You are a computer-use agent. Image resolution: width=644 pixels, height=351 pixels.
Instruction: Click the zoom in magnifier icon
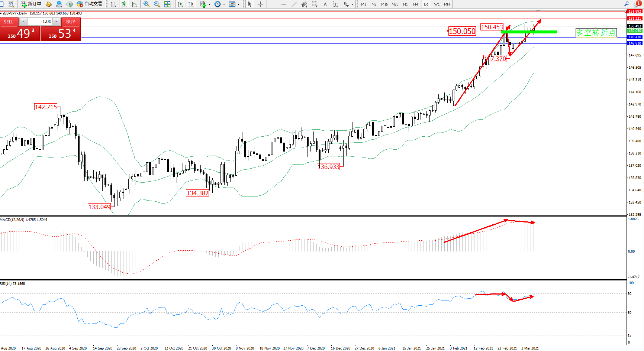[146, 4]
